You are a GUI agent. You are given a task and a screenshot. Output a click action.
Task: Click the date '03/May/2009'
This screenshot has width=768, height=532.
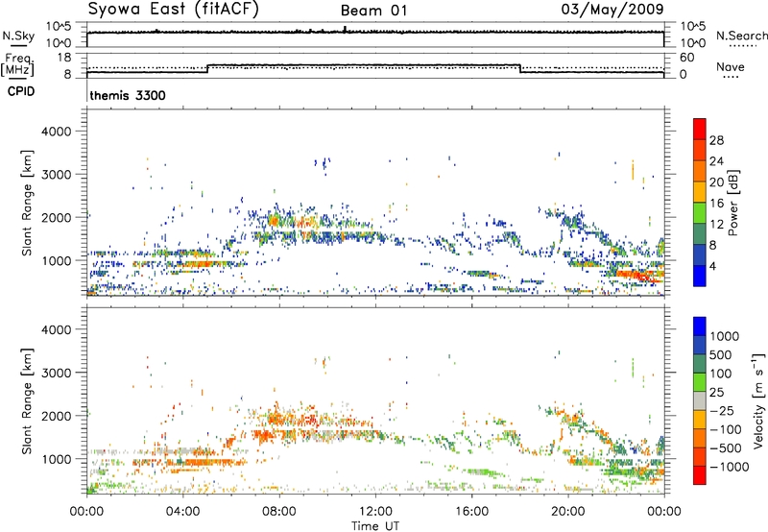612,9
